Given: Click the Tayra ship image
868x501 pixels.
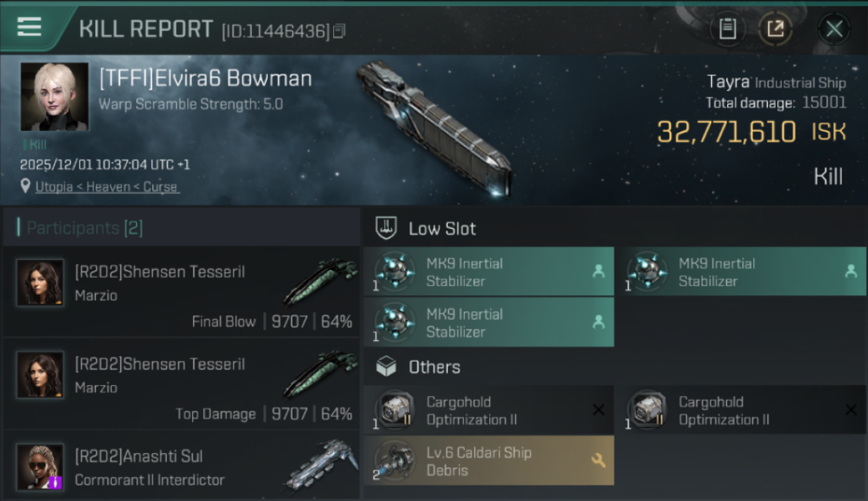Looking at the screenshot, I should pos(434,127).
